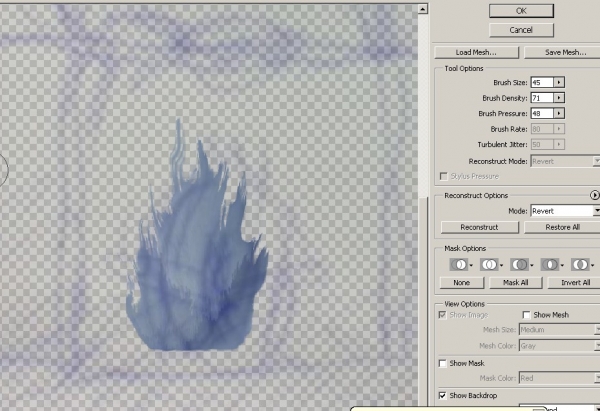Open the Load Mesh dialog

(476, 52)
